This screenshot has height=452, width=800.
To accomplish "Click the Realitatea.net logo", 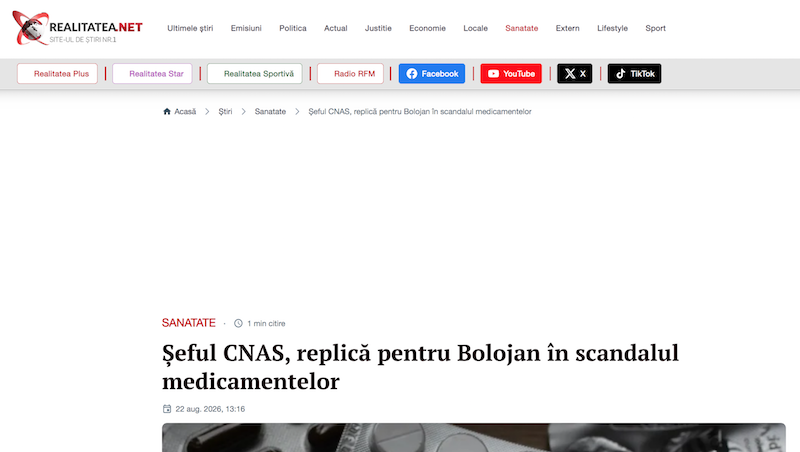I will (x=78, y=28).
